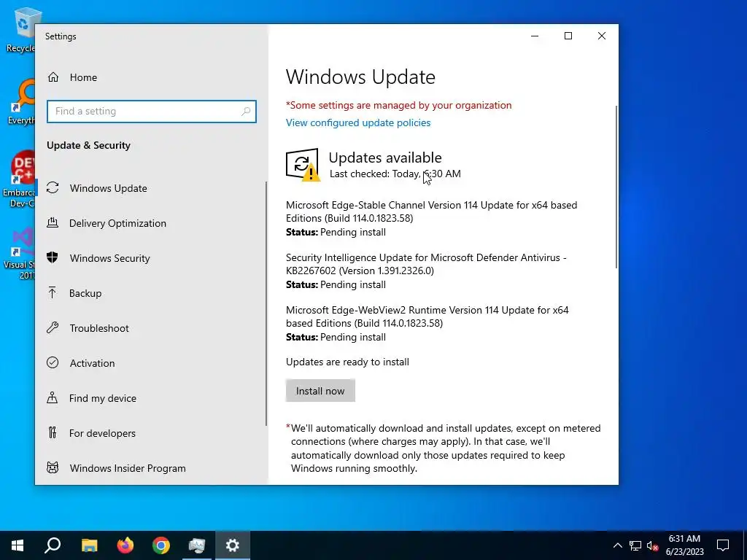Select the Windows Update sync arrows icon
This screenshot has height=560, width=747.
click(x=53, y=188)
